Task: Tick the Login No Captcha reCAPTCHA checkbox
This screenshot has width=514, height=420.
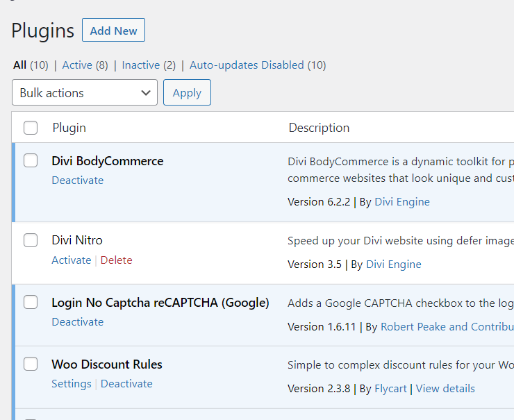Action: point(31,302)
